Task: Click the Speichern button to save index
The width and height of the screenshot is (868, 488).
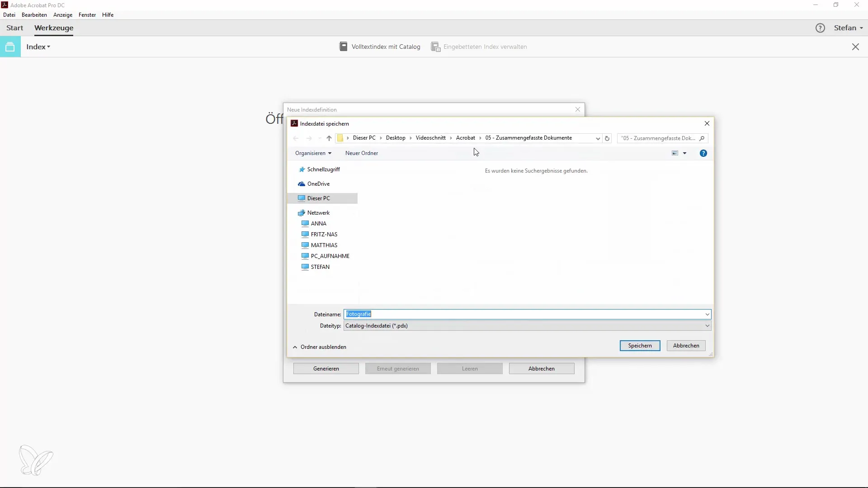Action: [640, 346]
